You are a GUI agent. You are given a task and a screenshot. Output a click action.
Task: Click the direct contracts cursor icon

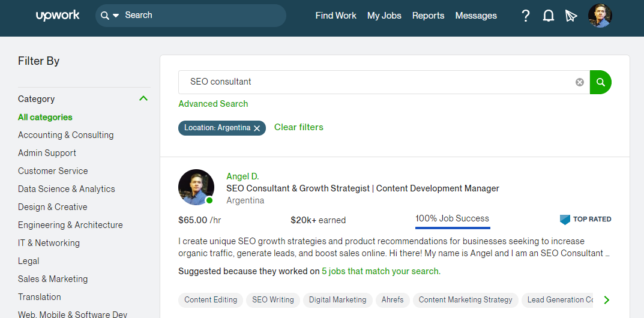[x=571, y=16]
